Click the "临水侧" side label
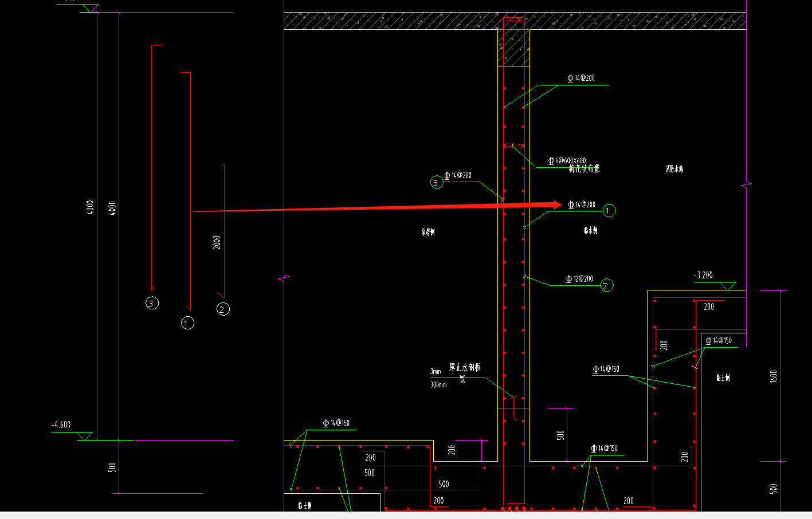812x519 pixels. click(x=591, y=230)
